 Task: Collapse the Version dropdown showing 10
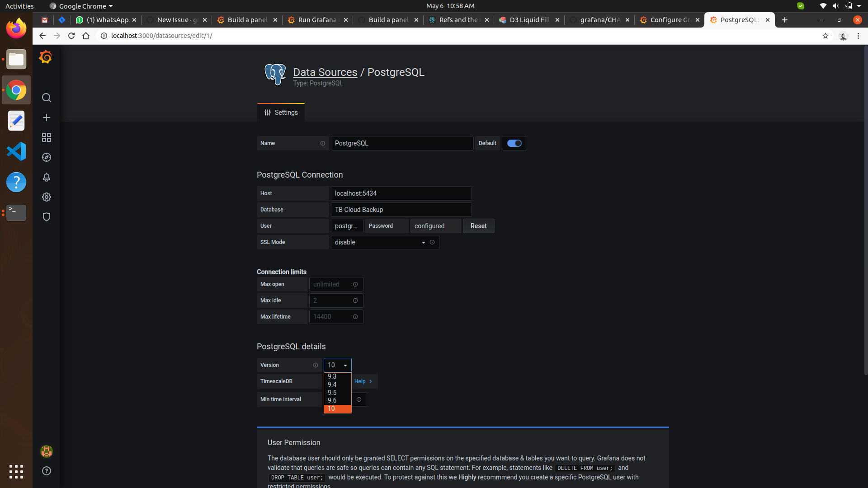coord(337,365)
